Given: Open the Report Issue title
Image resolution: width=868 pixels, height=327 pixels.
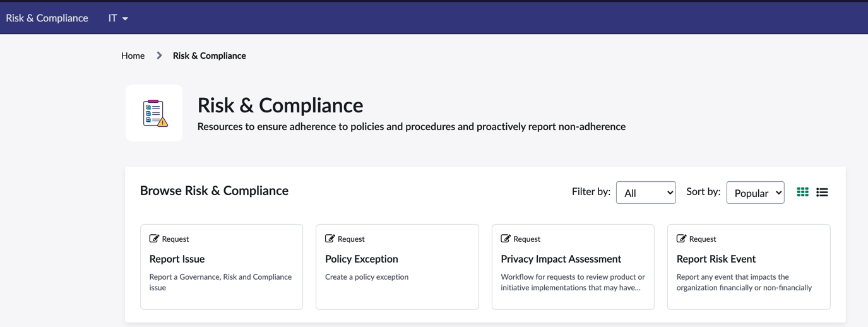Looking at the screenshot, I should [177, 259].
